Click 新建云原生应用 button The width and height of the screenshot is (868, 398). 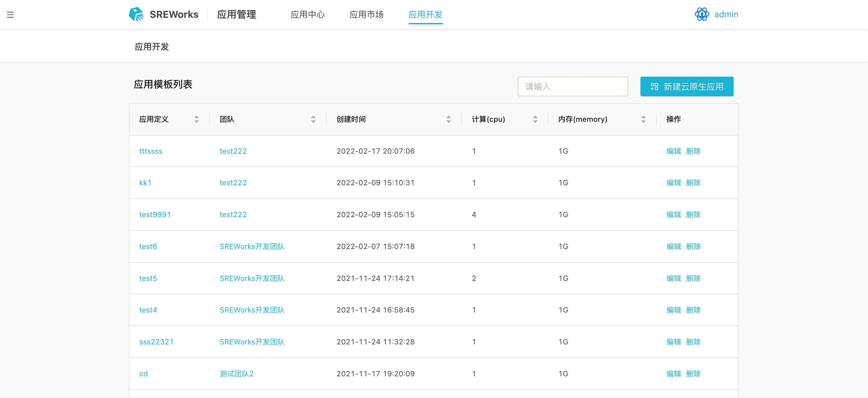pyautogui.click(x=686, y=86)
